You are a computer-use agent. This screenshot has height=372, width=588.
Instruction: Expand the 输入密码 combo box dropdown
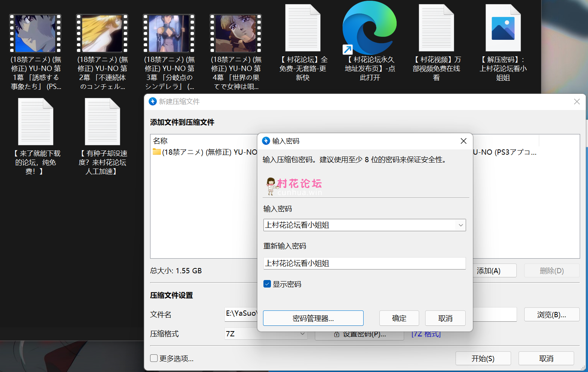pyautogui.click(x=460, y=225)
